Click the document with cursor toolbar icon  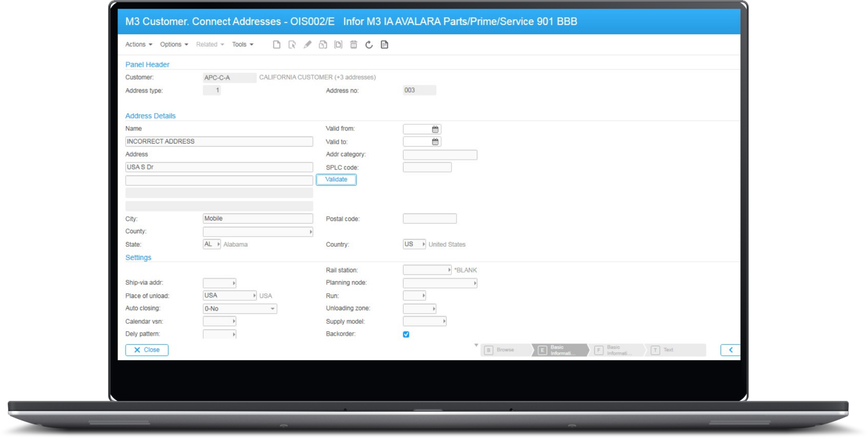(x=292, y=44)
